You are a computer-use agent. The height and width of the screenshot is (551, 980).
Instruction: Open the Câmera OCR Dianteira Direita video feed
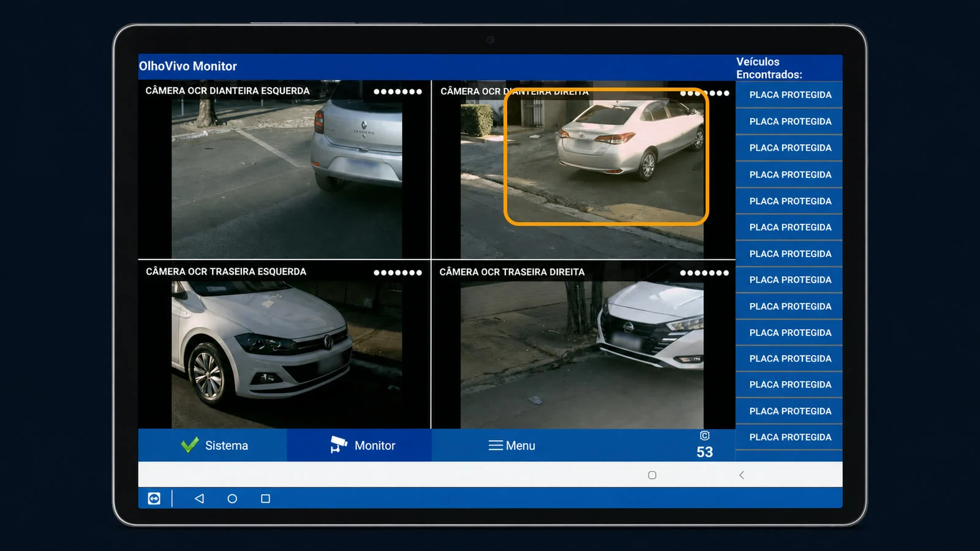pyautogui.click(x=584, y=170)
